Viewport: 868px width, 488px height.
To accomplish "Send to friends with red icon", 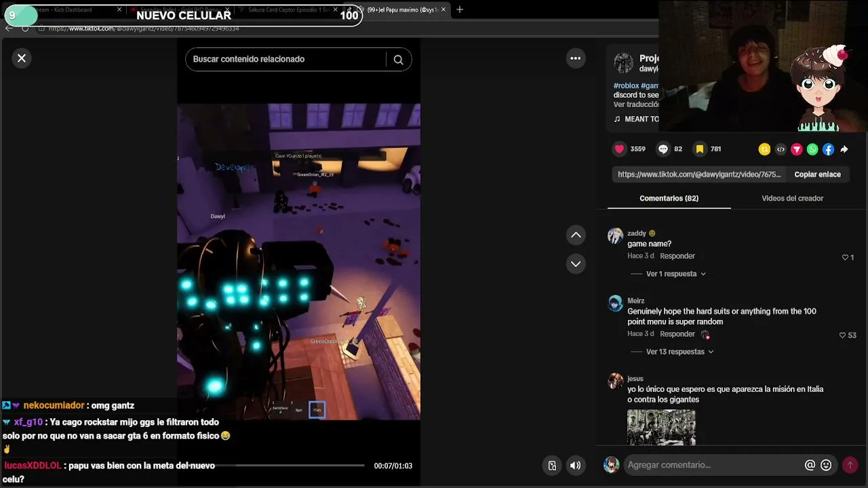I will click(x=797, y=149).
